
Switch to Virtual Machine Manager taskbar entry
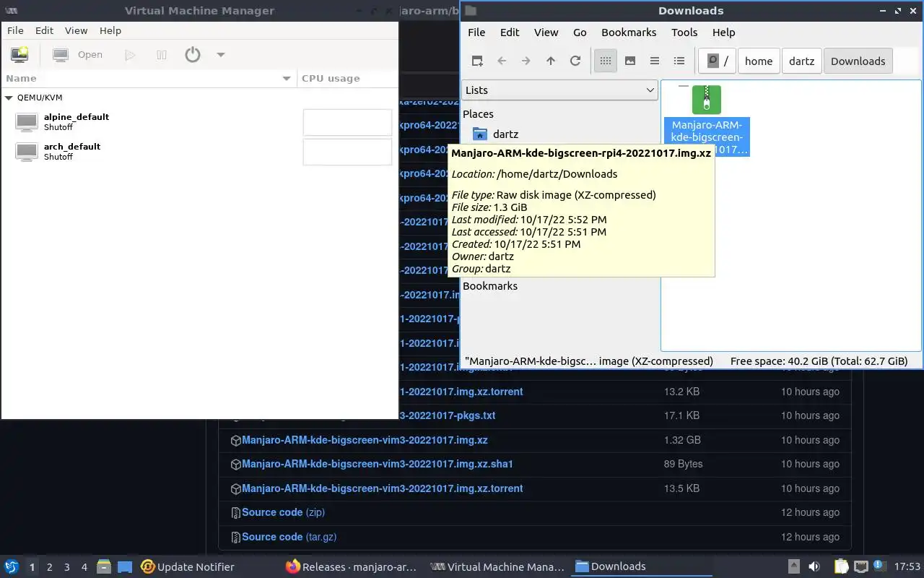tap(497, 567)
